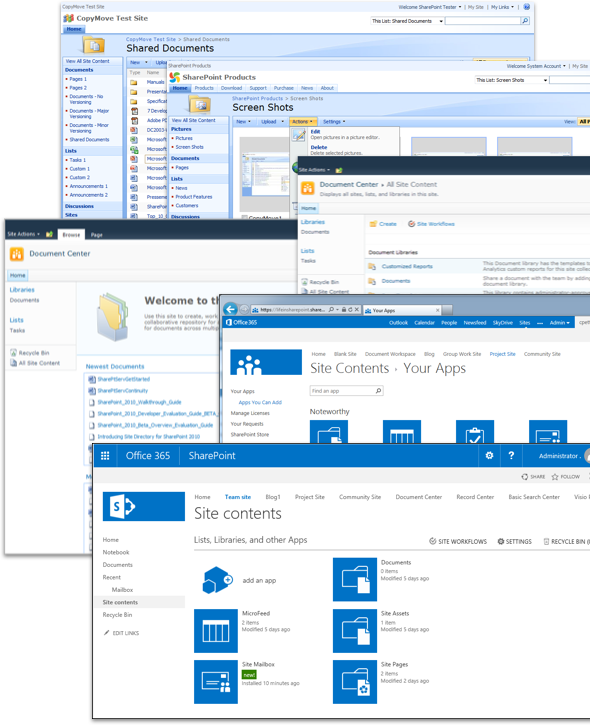Click the browser back arrow in Your Apps window
The height and width of the screenshot is (725, 590).
(231, 309)
